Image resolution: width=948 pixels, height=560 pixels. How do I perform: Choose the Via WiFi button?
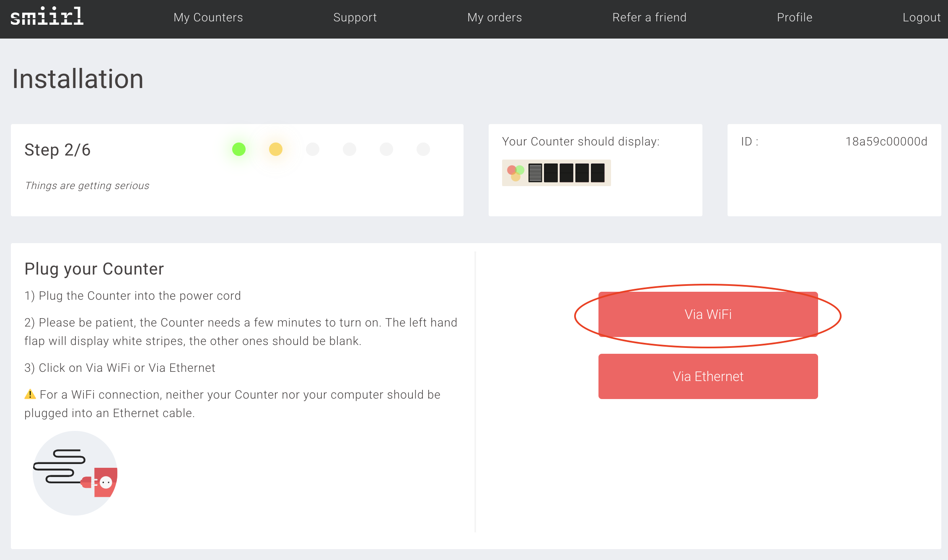pos(708,314)
